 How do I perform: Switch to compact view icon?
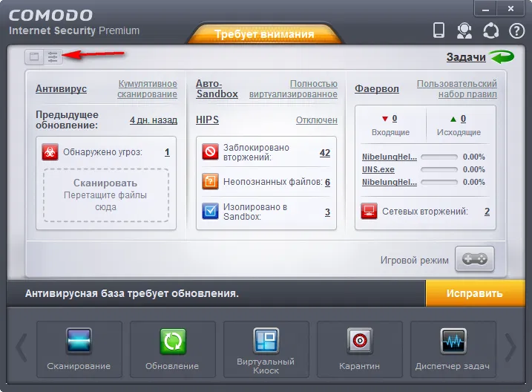click(x=34, y=56)
